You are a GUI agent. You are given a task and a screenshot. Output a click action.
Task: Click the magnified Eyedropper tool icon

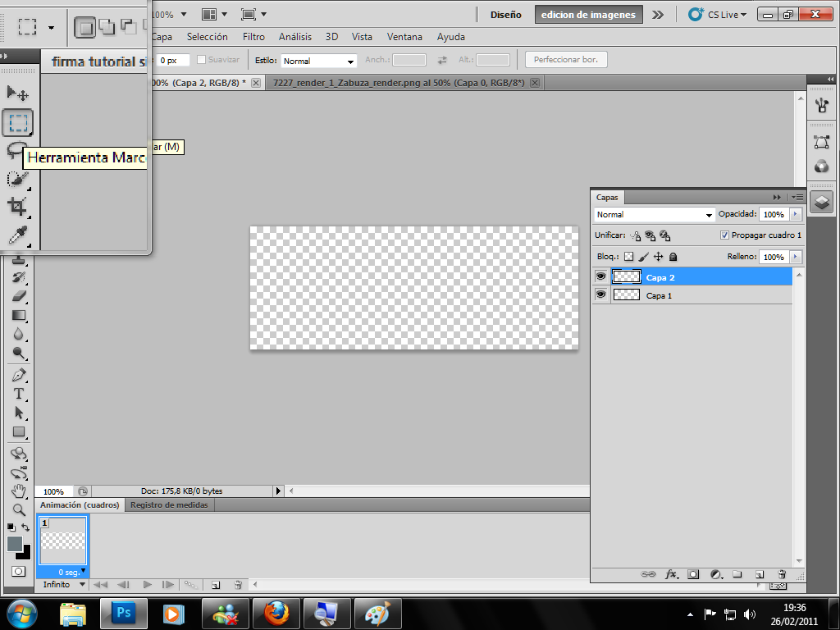[x=17, y=235]
